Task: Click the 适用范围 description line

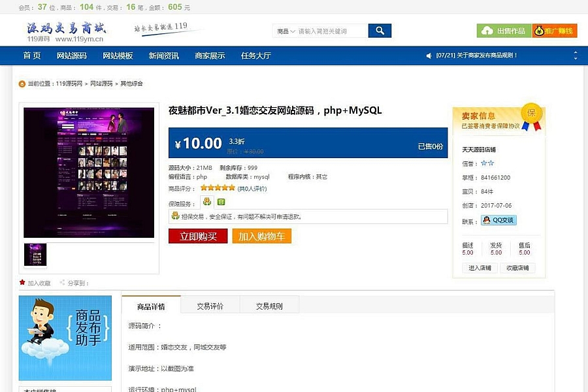Action: [x=177, y=348]
